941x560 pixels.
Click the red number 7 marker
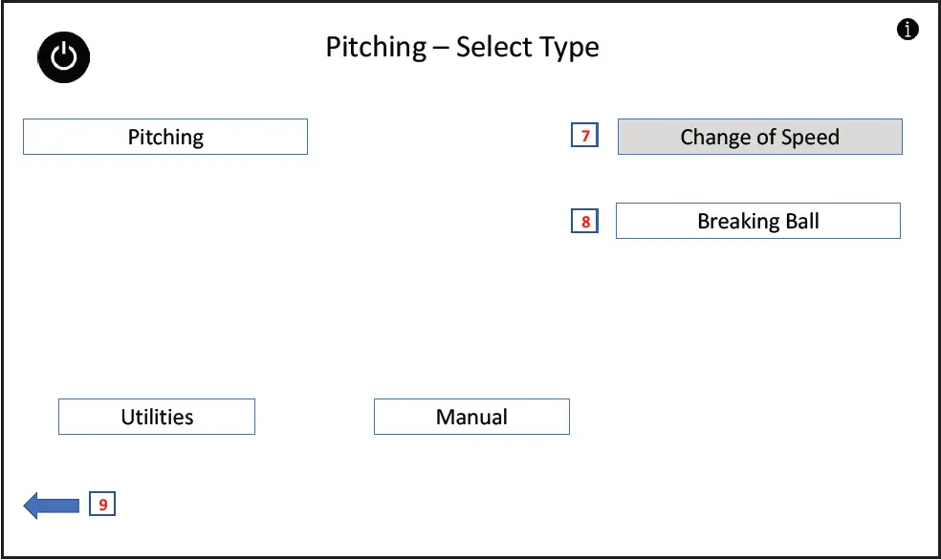[585, 136]
